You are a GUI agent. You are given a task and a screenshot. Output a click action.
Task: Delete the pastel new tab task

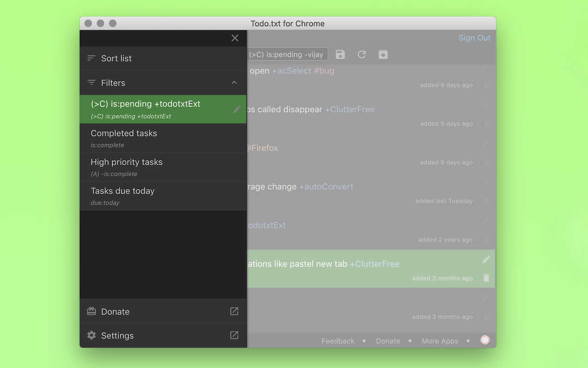coord(486,278)
